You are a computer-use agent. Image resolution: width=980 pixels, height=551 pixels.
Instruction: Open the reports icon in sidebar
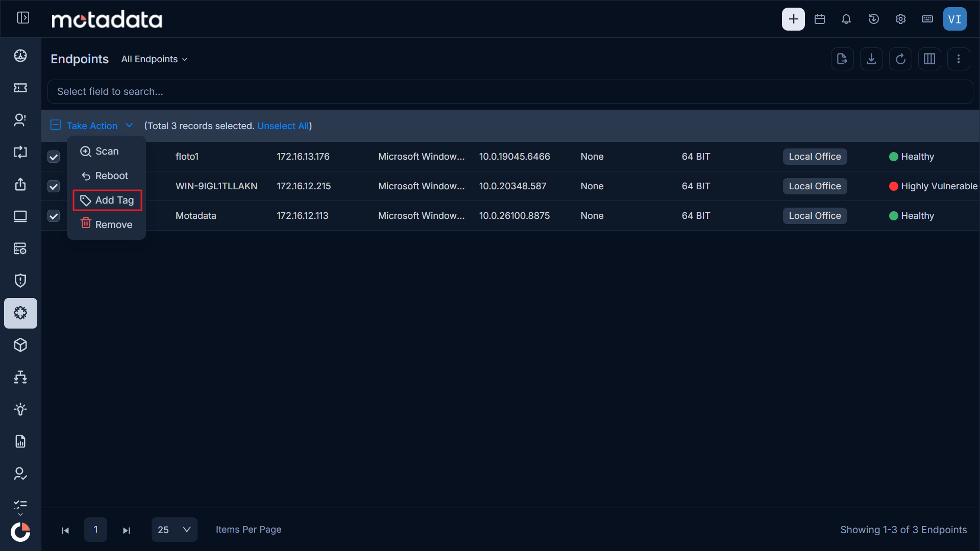point(20,441)
